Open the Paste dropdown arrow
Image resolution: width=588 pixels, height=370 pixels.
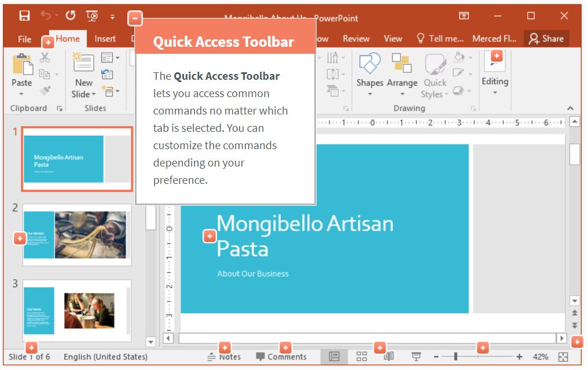point(21,94)
